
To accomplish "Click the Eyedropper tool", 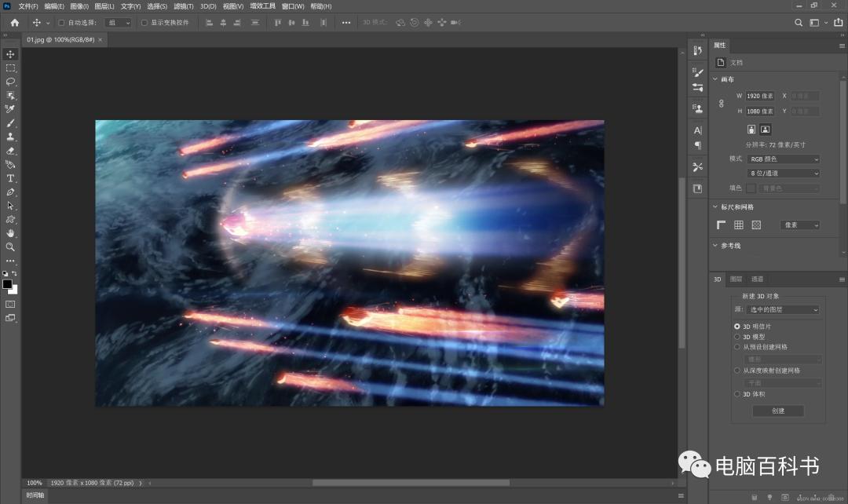I will [x=11, y=109].
